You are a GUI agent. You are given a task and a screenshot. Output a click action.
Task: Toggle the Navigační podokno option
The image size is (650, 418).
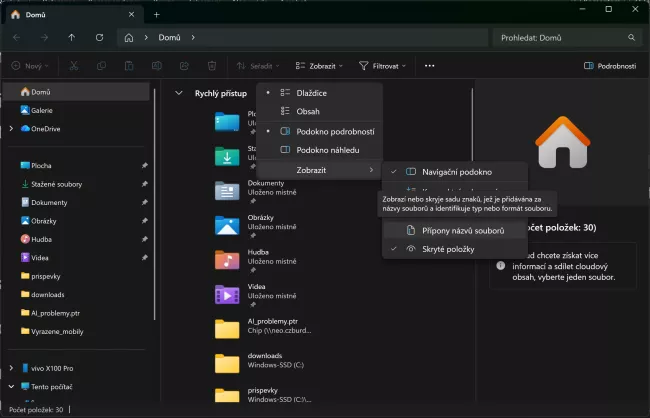456,171
